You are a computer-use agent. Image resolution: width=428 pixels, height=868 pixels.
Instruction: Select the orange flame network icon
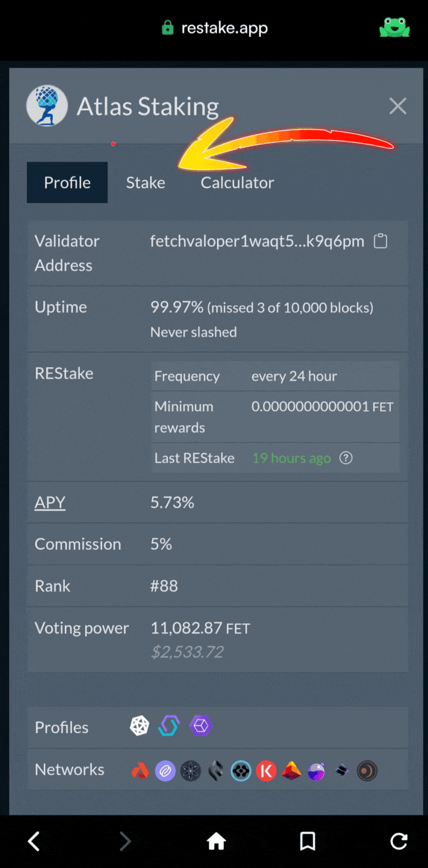(140, 771)
